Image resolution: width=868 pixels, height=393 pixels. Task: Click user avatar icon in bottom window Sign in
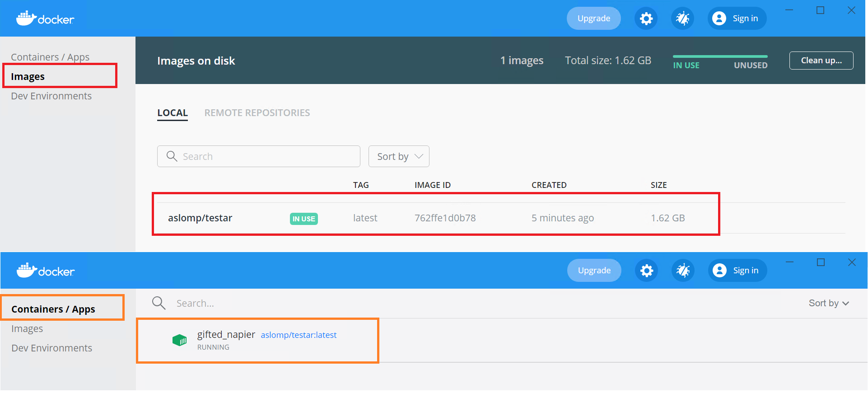click(719, 271)
